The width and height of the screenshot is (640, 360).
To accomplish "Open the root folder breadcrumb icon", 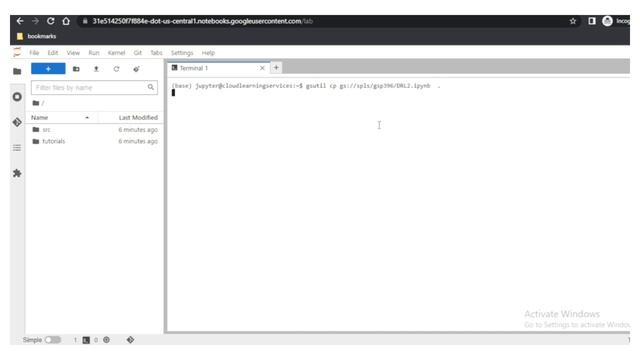I will [36, 103].
